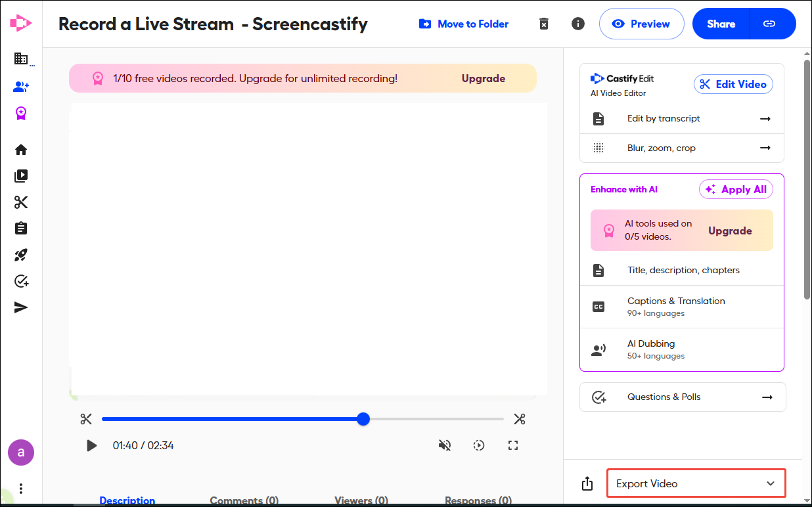Image resolution: width=812 pixels, height=507 pixels.
Task: Open the Edit by transcript option
Action: 681,119
